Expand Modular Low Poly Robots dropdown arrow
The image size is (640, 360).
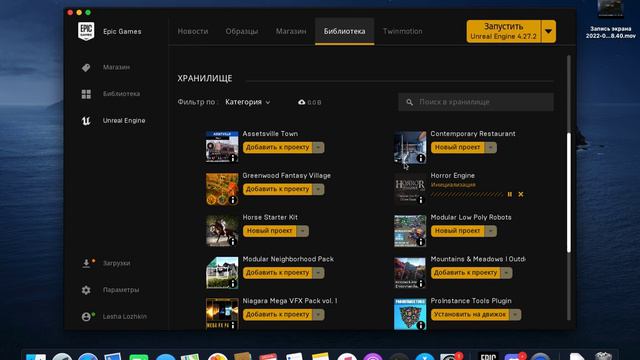coord(491,231)
